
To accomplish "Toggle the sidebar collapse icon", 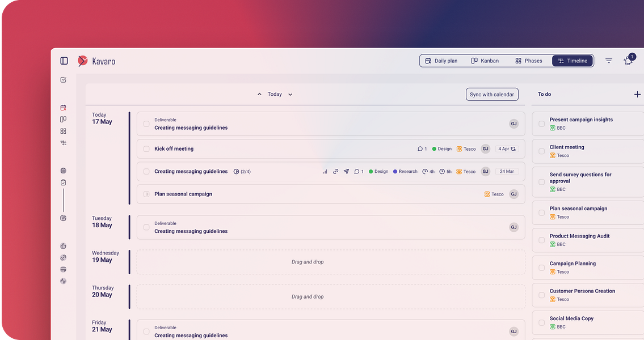I will coord(64,61).
